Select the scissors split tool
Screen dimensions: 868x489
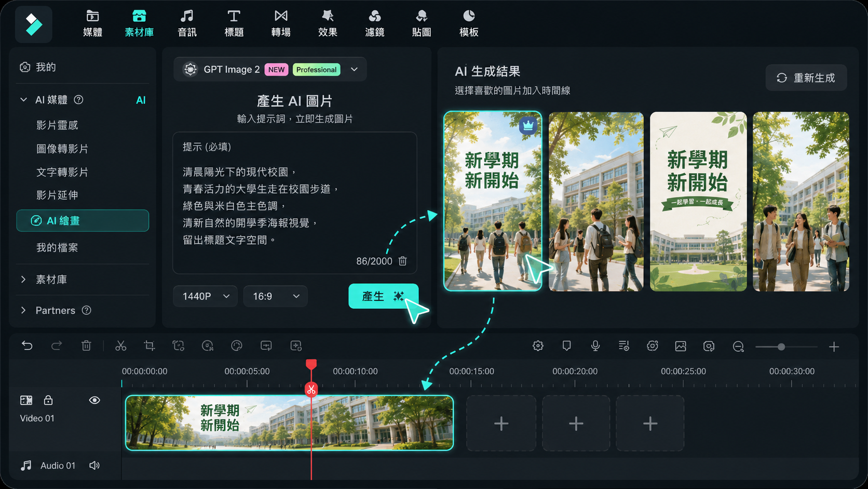(121, 346)
